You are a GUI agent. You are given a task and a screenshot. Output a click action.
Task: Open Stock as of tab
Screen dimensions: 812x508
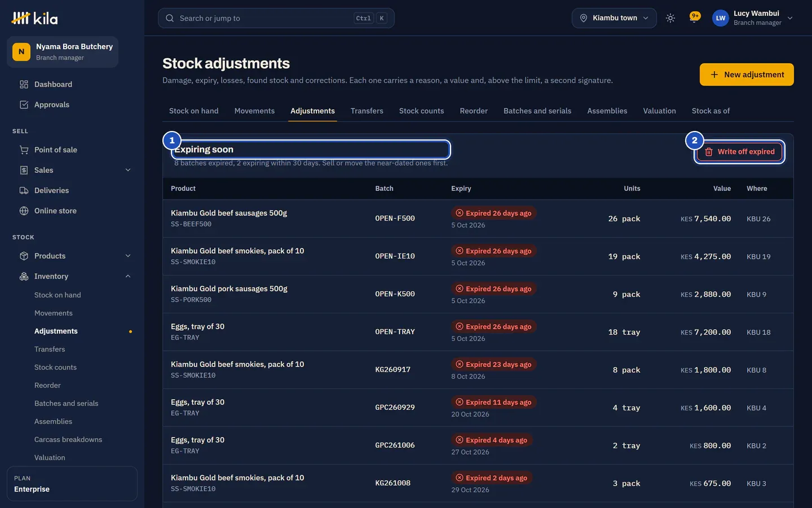(x=710, y=111)
